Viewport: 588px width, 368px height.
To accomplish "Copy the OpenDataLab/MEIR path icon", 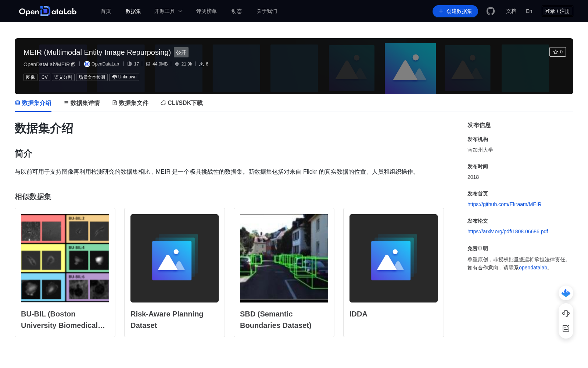I will (73, 64).
